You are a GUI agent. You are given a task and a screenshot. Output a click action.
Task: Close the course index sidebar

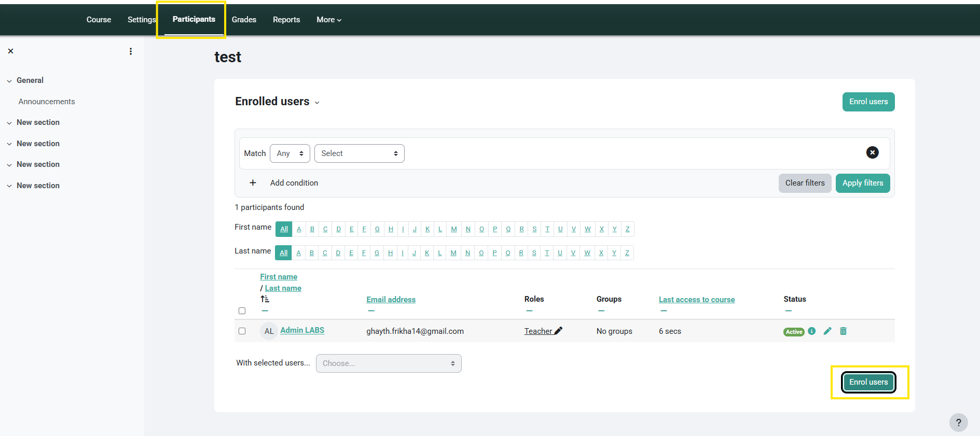pyautogui.click(x=10, y=51)
